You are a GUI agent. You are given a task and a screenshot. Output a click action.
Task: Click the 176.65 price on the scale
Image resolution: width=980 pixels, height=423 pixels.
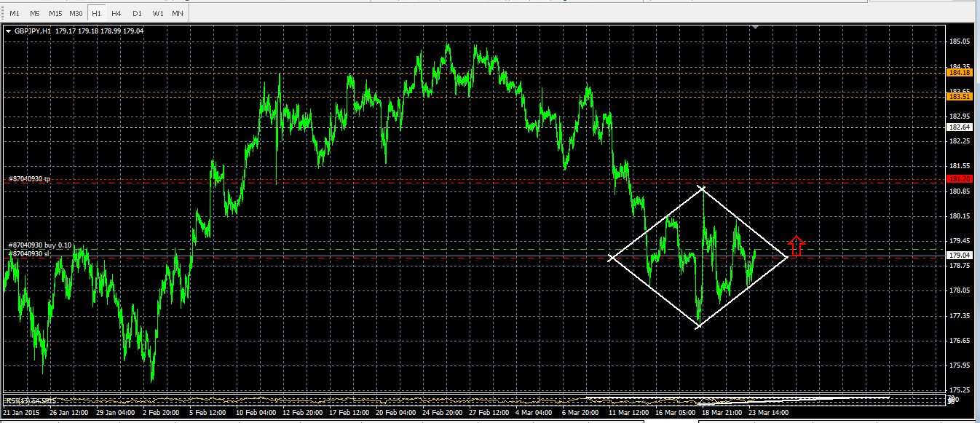tap(960, 341)
